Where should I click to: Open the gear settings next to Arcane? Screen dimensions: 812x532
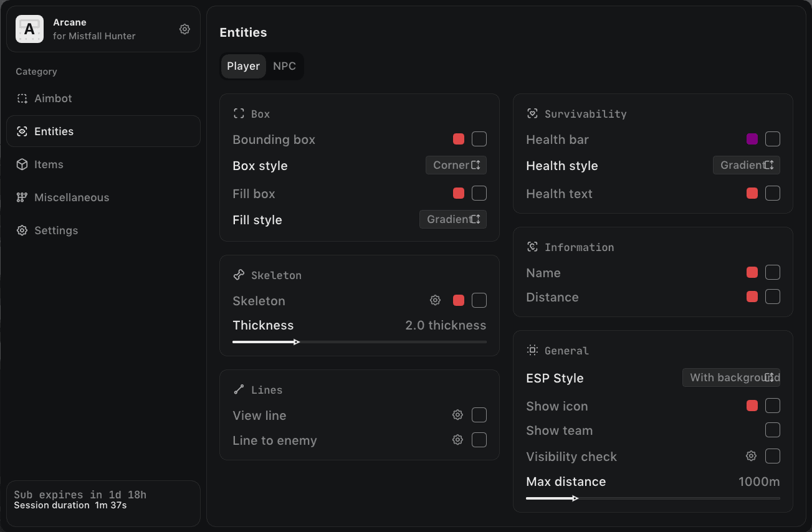[184, 29]
